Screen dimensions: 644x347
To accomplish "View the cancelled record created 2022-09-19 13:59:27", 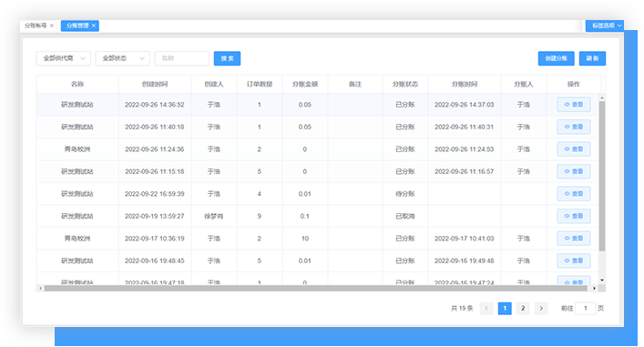I will (573, 216).
